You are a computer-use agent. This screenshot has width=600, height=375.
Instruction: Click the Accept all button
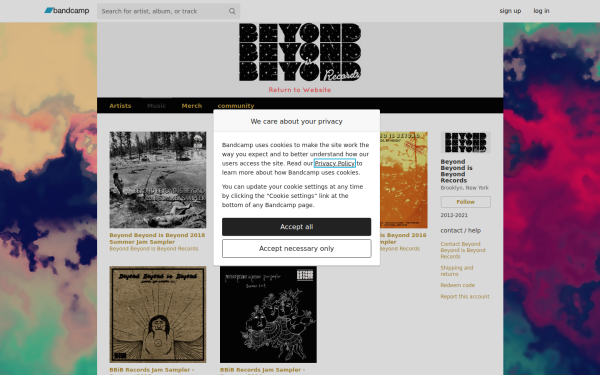pyautogui.click(x=297, y=227)
